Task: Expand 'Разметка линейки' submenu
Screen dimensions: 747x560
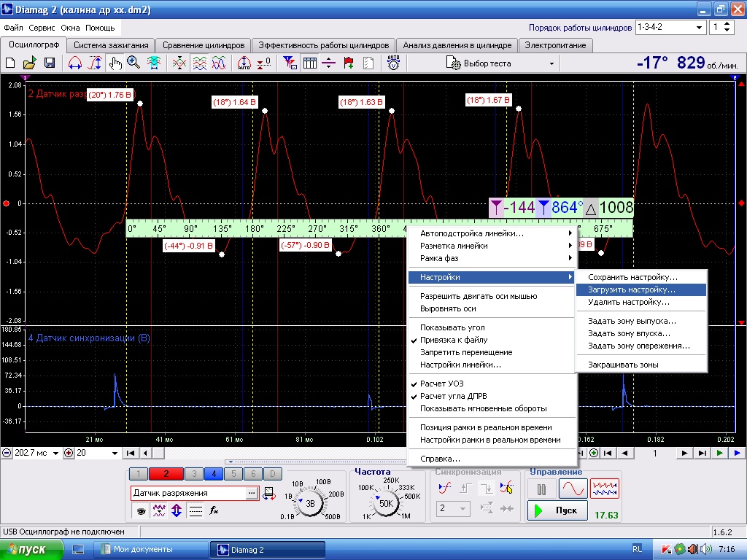Action: [x=492, y=246]
